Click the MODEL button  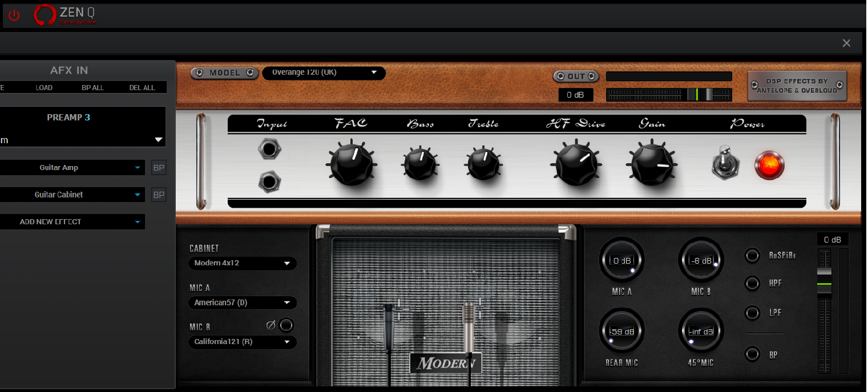pos(224,73)
